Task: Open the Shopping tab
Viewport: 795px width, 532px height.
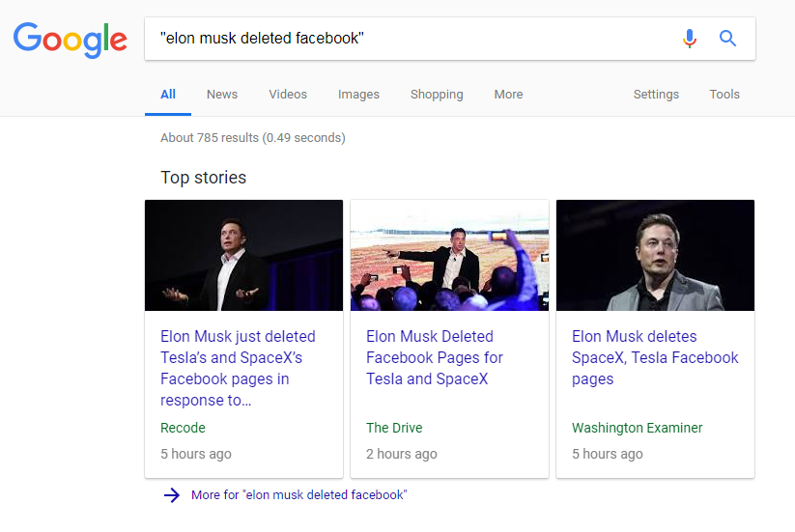Action: (437, 95)
